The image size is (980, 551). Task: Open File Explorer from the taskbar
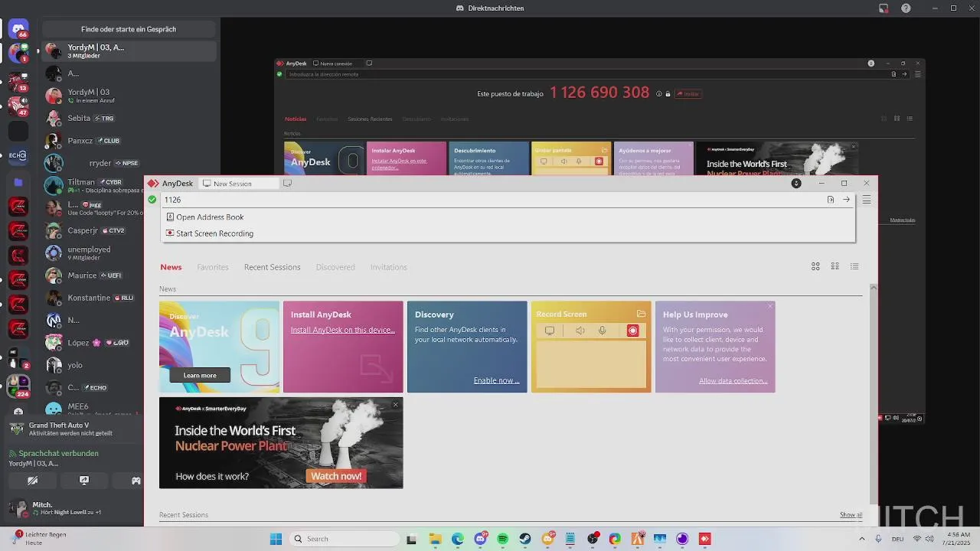point(435,539)
